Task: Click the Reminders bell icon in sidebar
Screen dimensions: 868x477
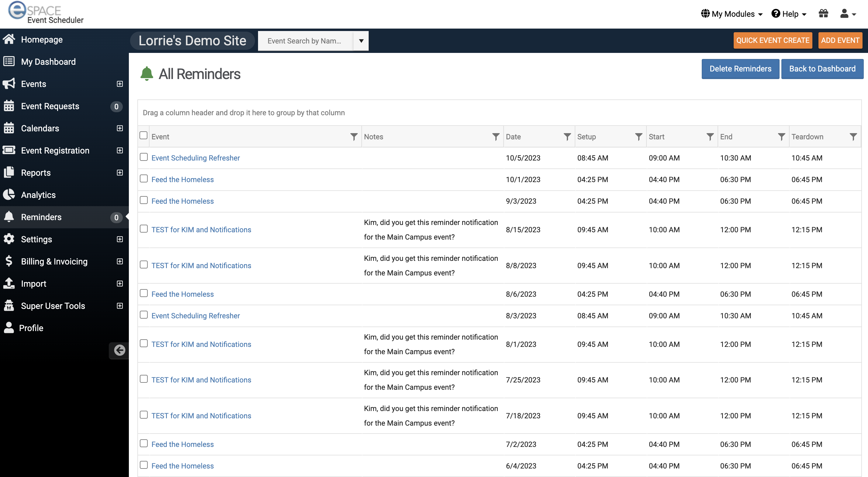Action: [9, 217]
